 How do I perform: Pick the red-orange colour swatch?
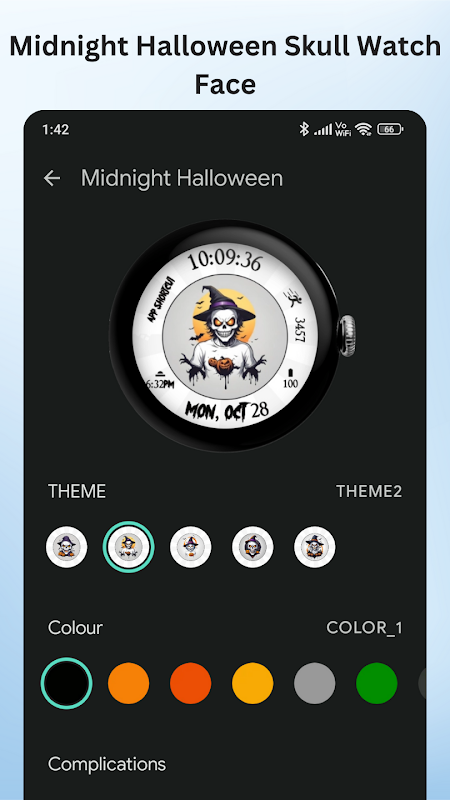point(190,683)
